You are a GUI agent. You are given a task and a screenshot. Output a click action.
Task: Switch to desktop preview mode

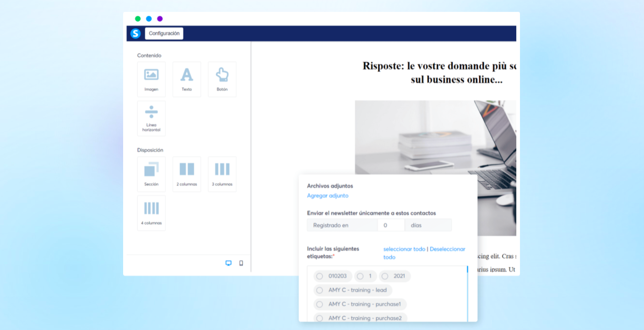click(x=228, y=263)
